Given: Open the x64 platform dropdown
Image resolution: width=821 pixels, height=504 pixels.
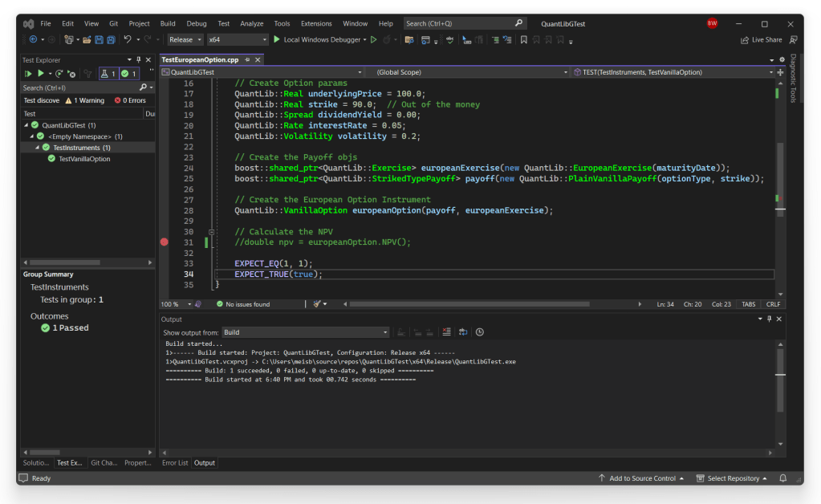Looking at the screenshot, I should tap(238, 40).
